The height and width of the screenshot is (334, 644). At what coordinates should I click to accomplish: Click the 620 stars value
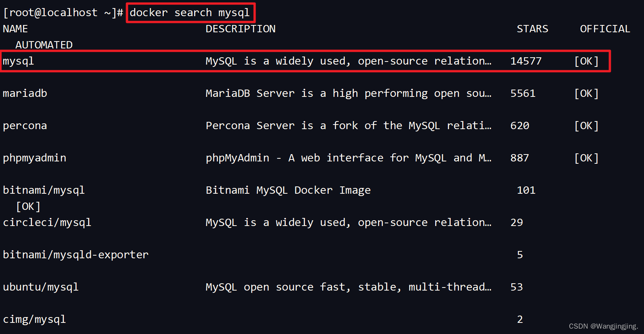(520, 126)
